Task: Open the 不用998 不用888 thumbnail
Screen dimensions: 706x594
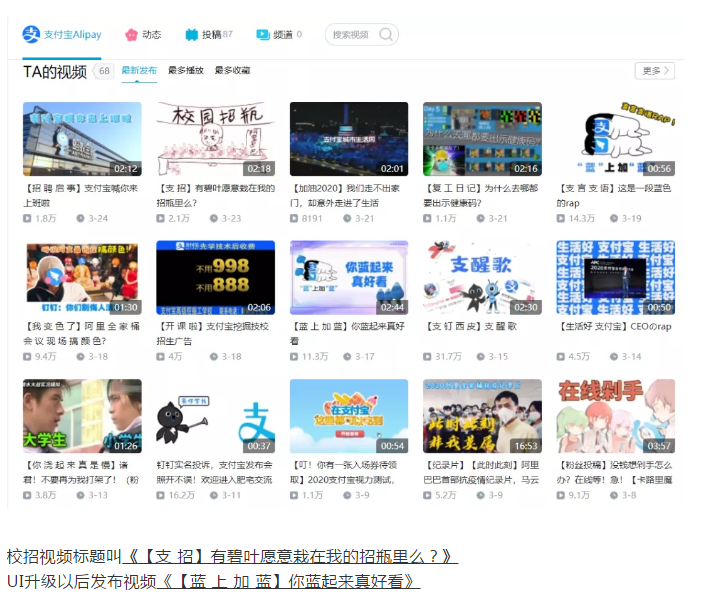Action: pos(216,277)
